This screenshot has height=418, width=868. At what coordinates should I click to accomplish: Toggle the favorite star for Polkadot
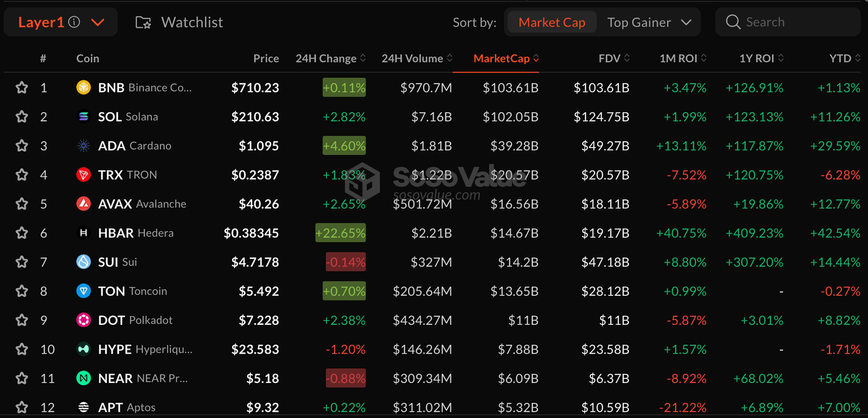pyautogui.click(x=21, y=320)
